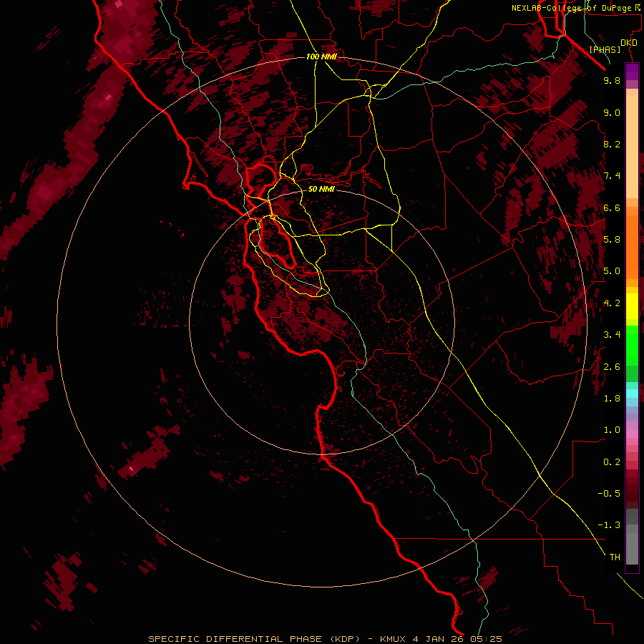Click the 9.0 scale value
644x644 pixels.
612,112
